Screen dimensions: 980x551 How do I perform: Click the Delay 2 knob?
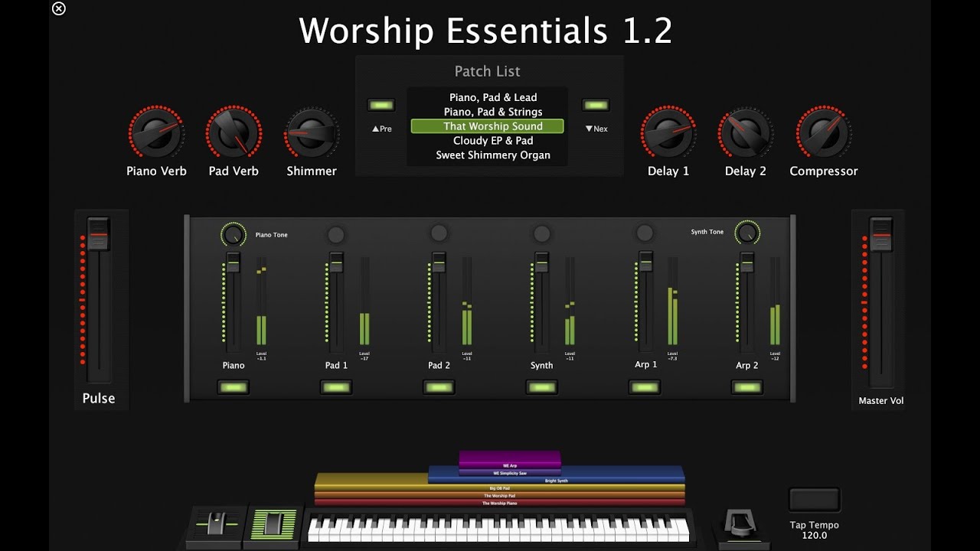(x=746, y=132)
